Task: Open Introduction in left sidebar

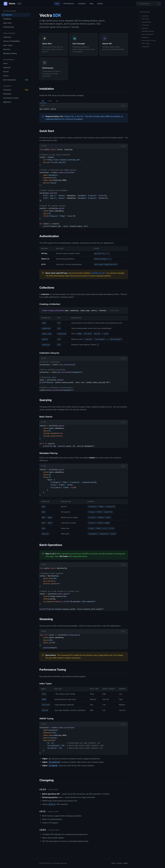Action: point(16,15)
